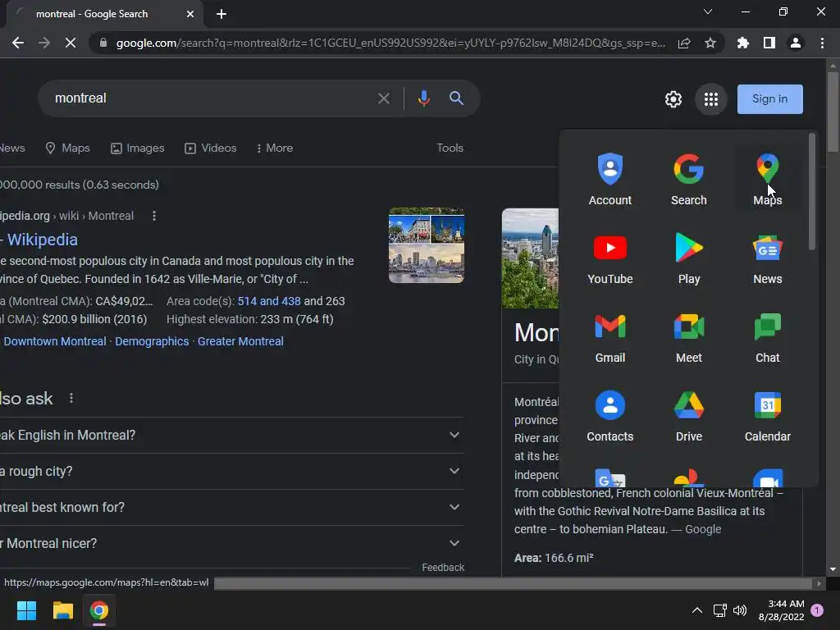Click the Sign in button

tap(769, 99)
